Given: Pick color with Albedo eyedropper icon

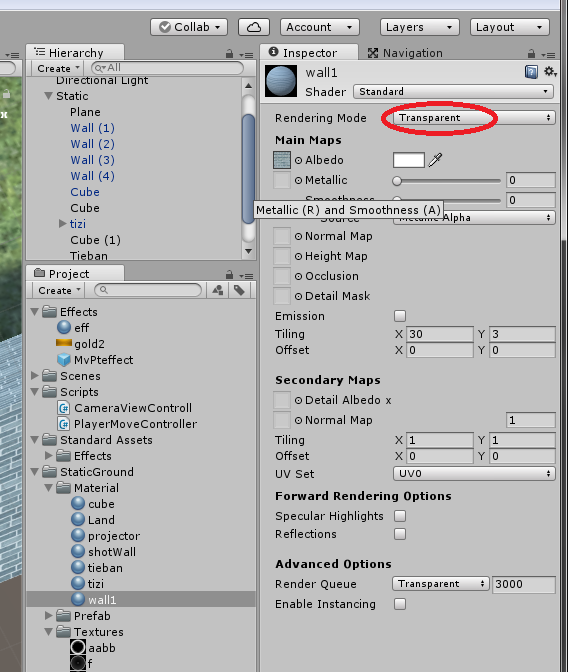Looking at the screenshot, I should click(436, 160).
